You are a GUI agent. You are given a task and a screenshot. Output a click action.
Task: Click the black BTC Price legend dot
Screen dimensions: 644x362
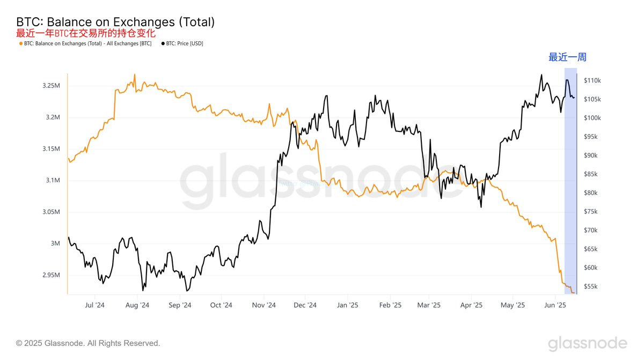coord(163,43)
